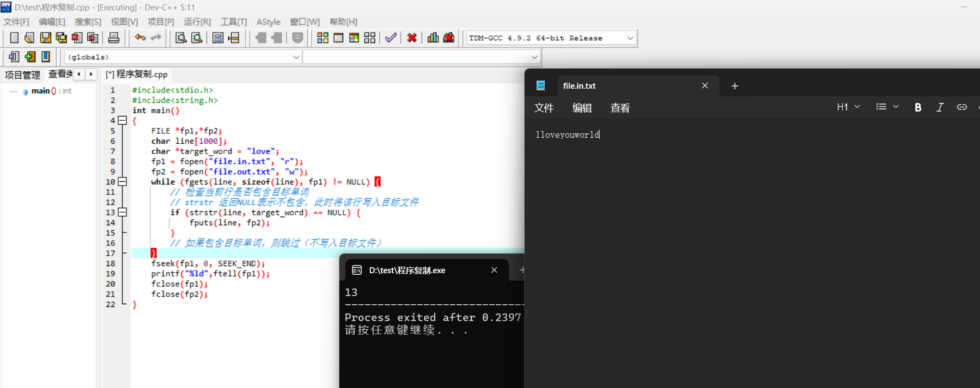The image size is (980, 388).
Task: Open the 帮助[H] menu
Action: [343, 22]
